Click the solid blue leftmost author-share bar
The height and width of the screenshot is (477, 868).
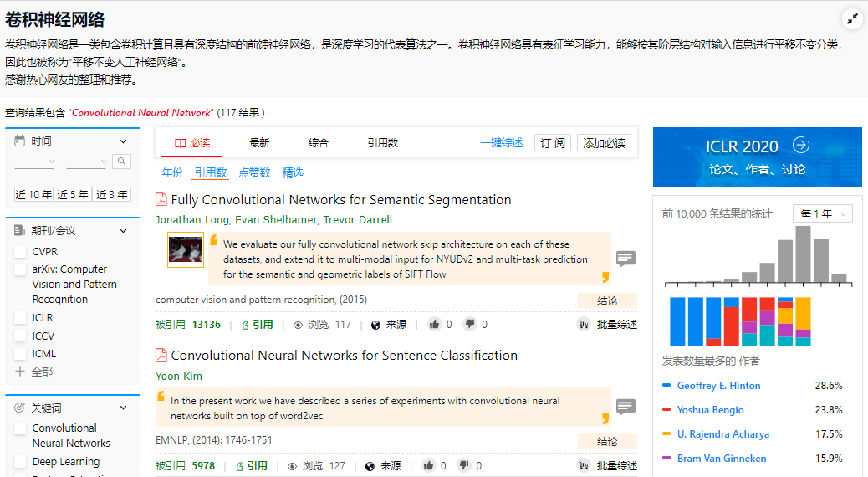677,321
